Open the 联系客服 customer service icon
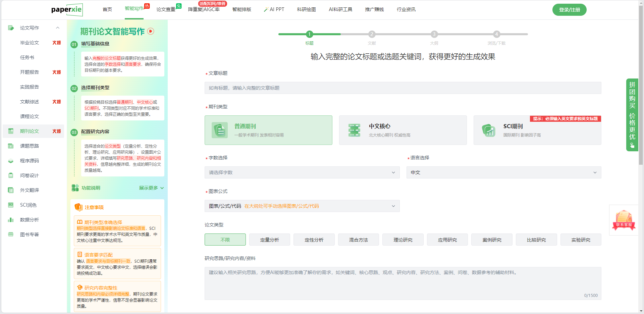Image resolution: width=644 pixels, height=314 pixels. coord(624,220)
